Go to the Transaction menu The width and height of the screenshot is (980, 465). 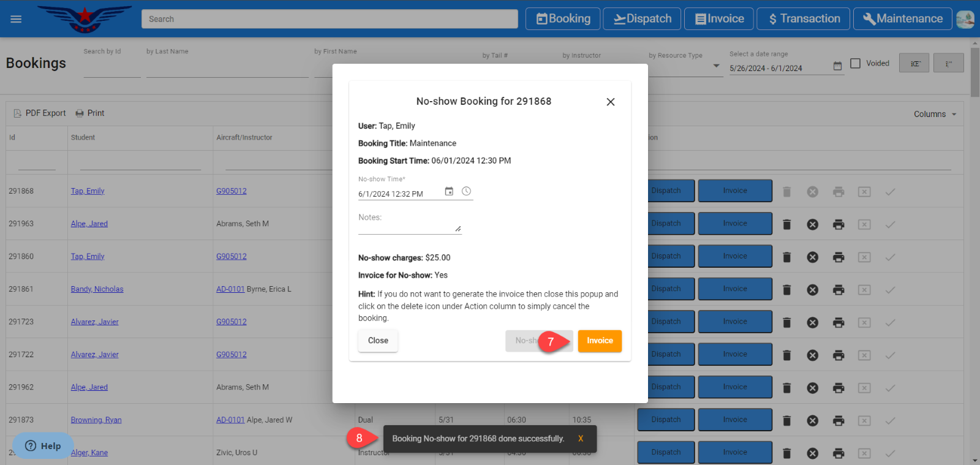[803, 19]
